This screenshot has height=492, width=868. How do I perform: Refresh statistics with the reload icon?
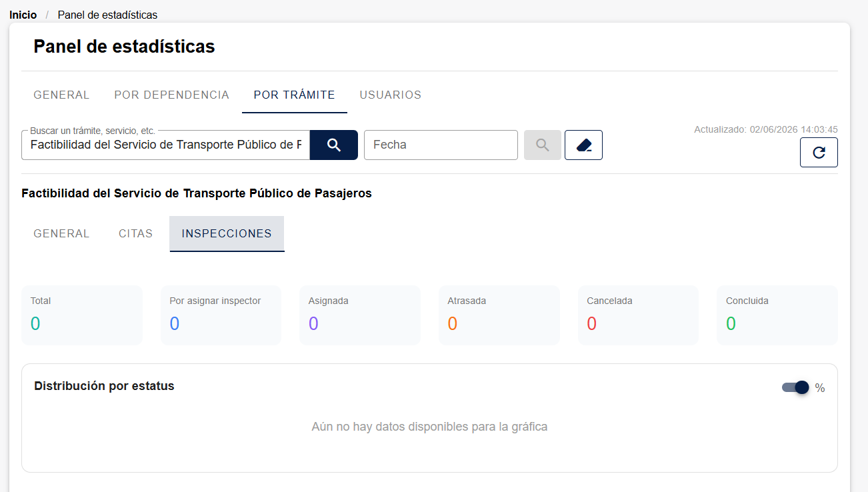pos(819,152)
